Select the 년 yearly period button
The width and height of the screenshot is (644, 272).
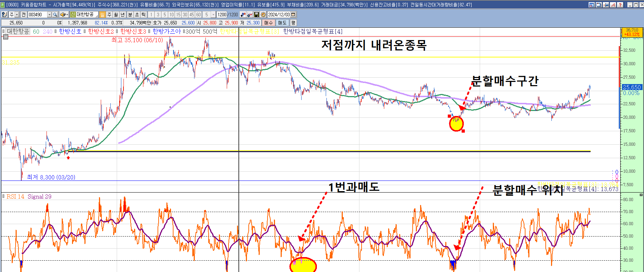(123, 15)
